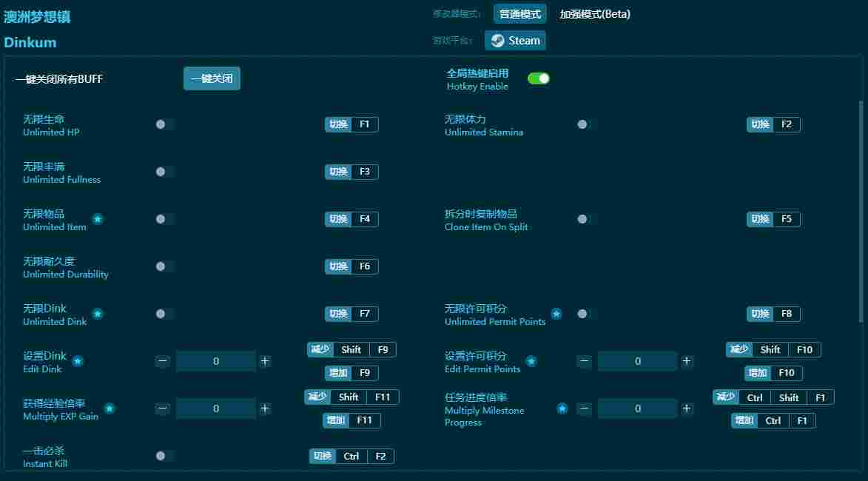Click the star icon beside Unlimited Permit Points

click(x=556, y=314)
